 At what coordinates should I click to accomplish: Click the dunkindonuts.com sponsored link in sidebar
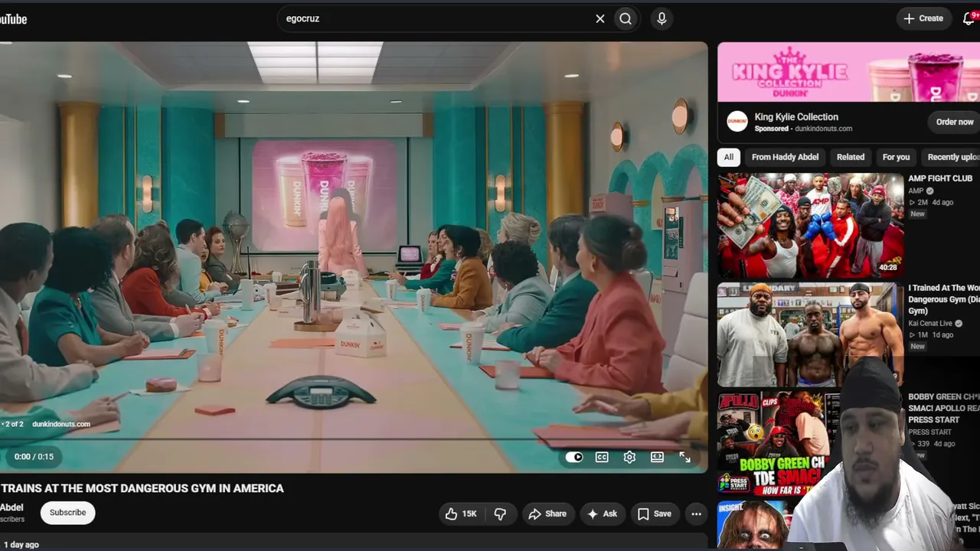(x=824, y=129)
